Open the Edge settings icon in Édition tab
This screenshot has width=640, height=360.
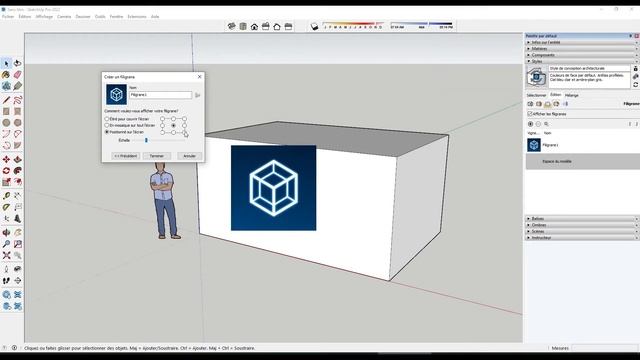[530, 104]
